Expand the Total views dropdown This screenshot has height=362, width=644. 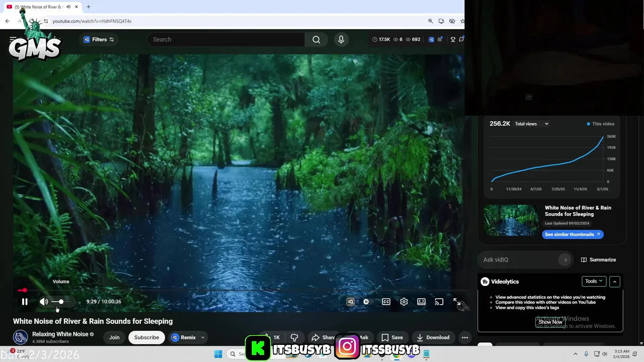(x=532, y=124)
